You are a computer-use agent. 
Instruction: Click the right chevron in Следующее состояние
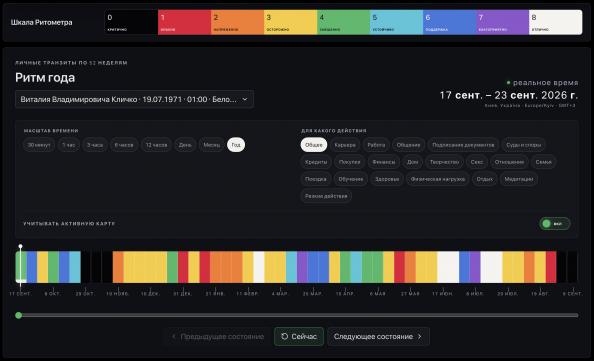pos(420,336)
